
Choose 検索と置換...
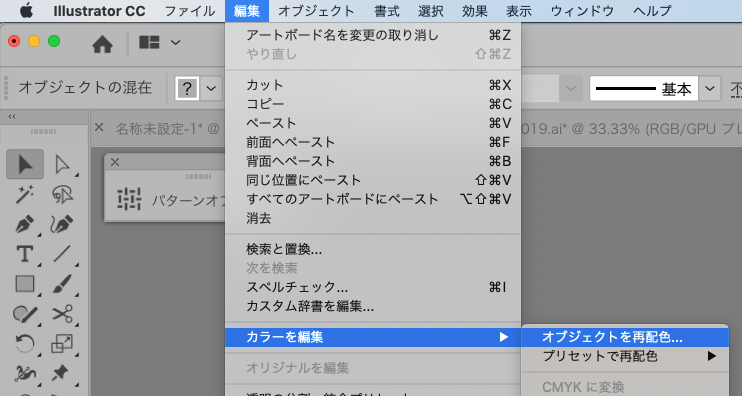[x=373, y=249]
